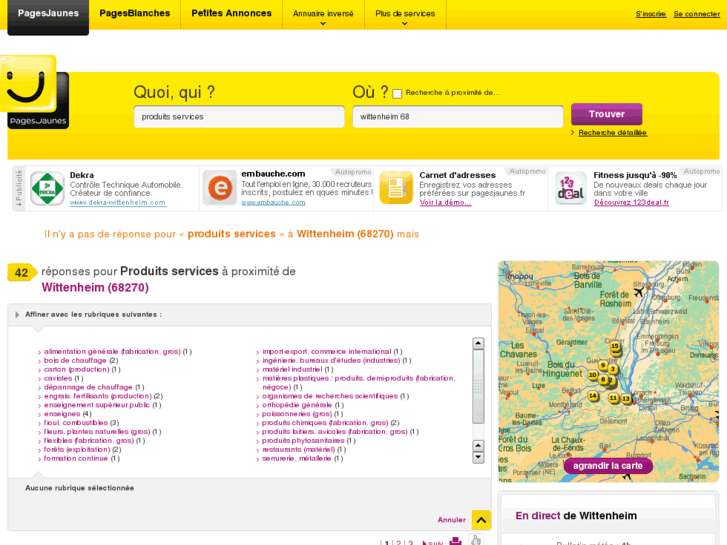Click the Publicité vertical label

pos(19,188)
